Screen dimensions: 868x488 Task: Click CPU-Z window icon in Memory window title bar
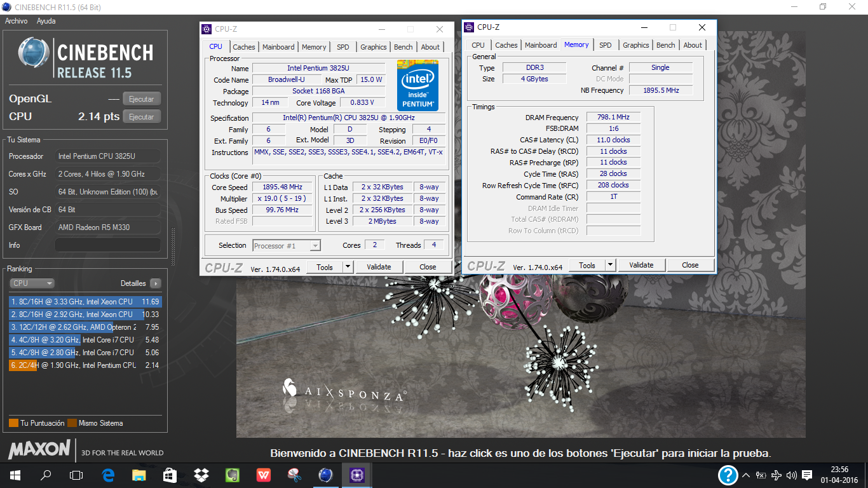coord(469,27)
